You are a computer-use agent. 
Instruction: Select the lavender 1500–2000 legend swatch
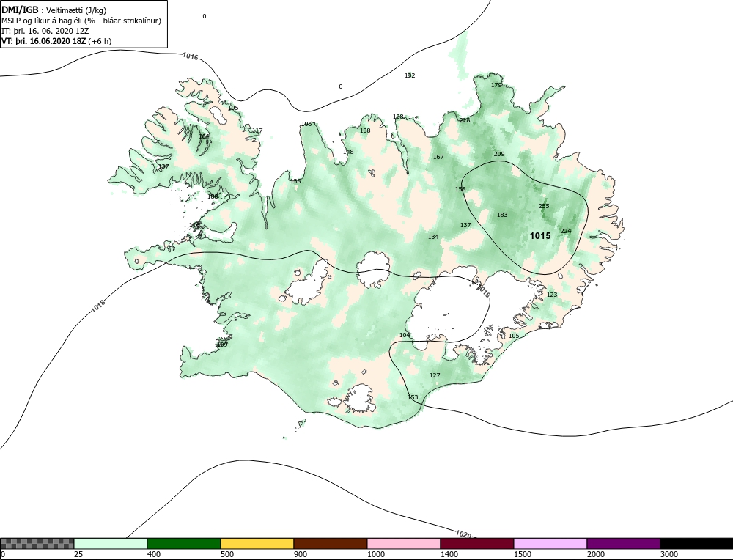coord(550,544)
